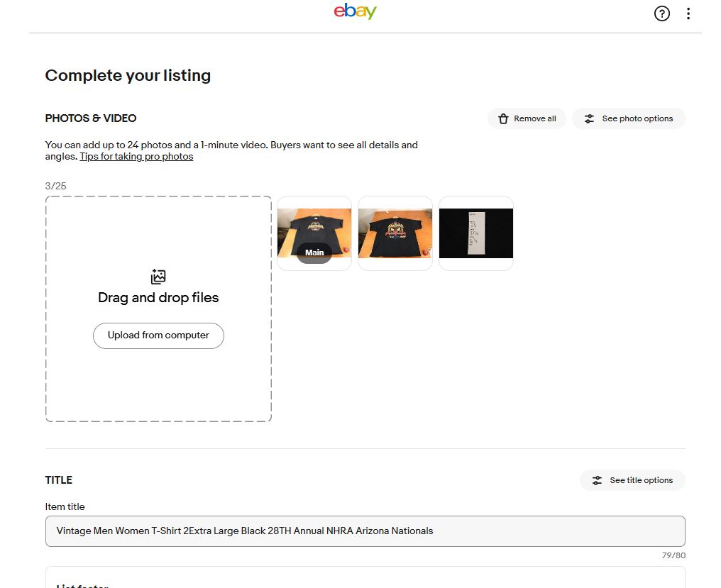Click the Complete your listing heading
Image resolution: width=721 pixels, height=588 pixels.
point(128,75)
